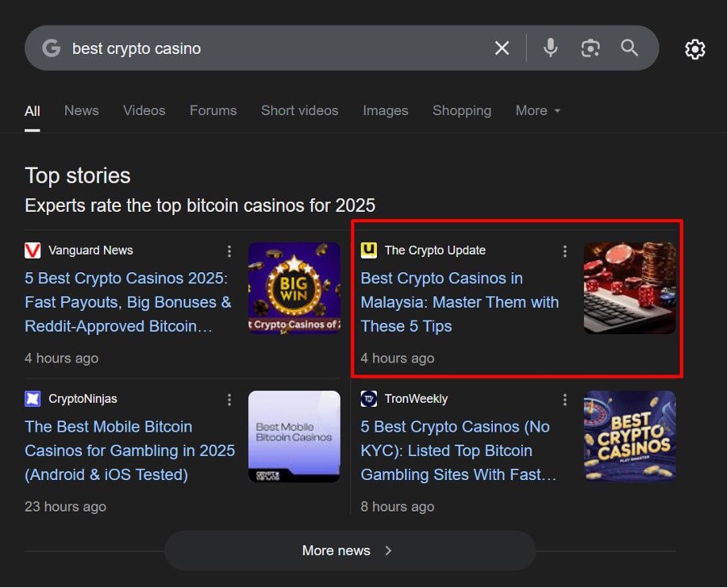Start voice search with microphone icon

pyautogui.click(x=550, y=48)
